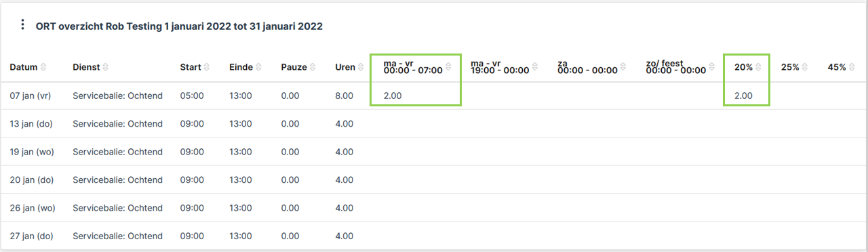Viewport: 868px width, 252px height.
Task: Click the Start column sort icon
Action: pos(207,67)
